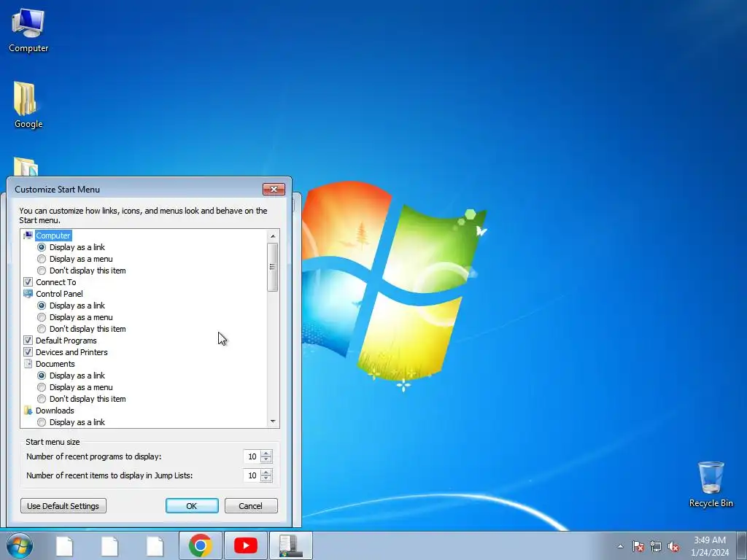Viewport: 747px width, 560px height.
Task: Select the Computer item in the list
Action: pyautogui.click(x=53, y=236)
